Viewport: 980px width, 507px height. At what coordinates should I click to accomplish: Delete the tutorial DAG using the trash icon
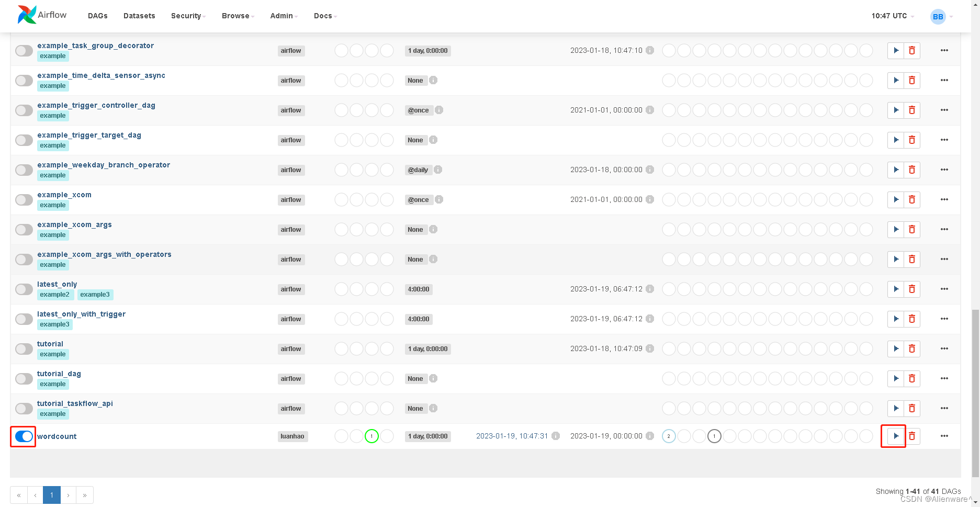coord(912,348)
